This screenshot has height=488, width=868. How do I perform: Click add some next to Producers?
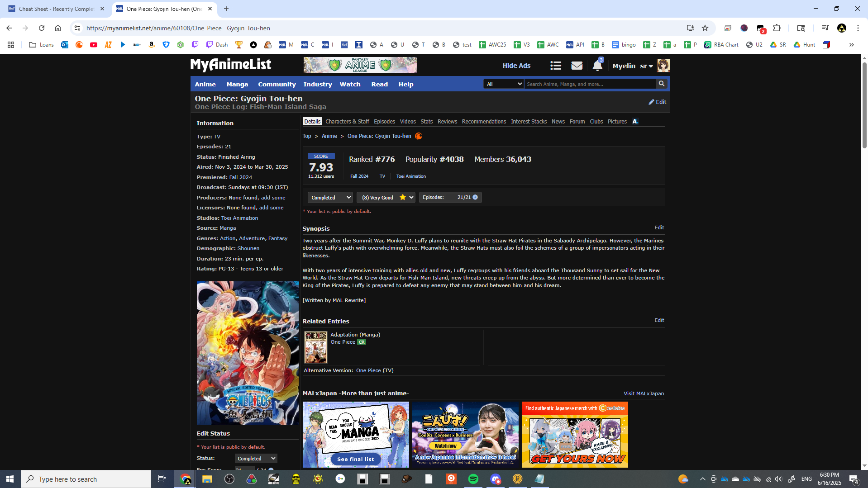(273, 198)
